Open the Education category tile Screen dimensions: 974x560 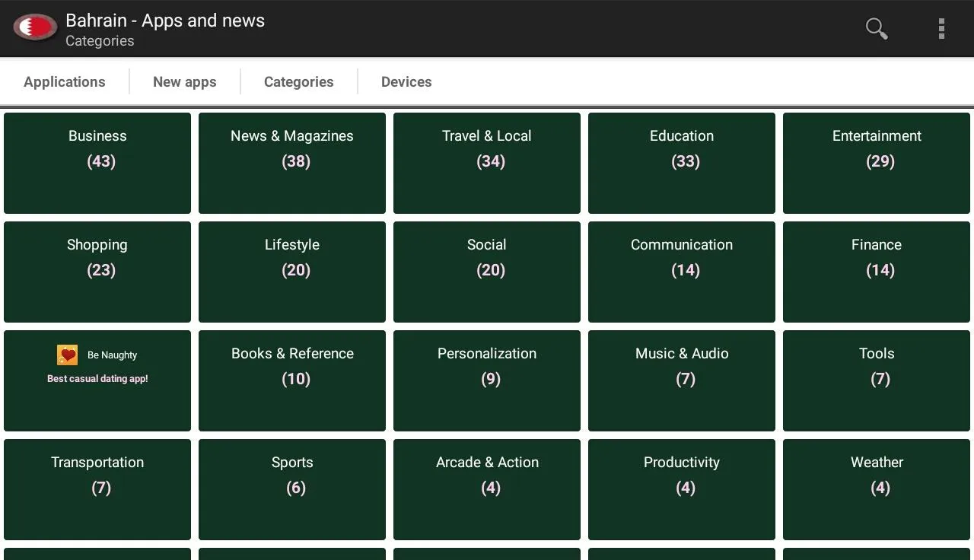[682, 164]
